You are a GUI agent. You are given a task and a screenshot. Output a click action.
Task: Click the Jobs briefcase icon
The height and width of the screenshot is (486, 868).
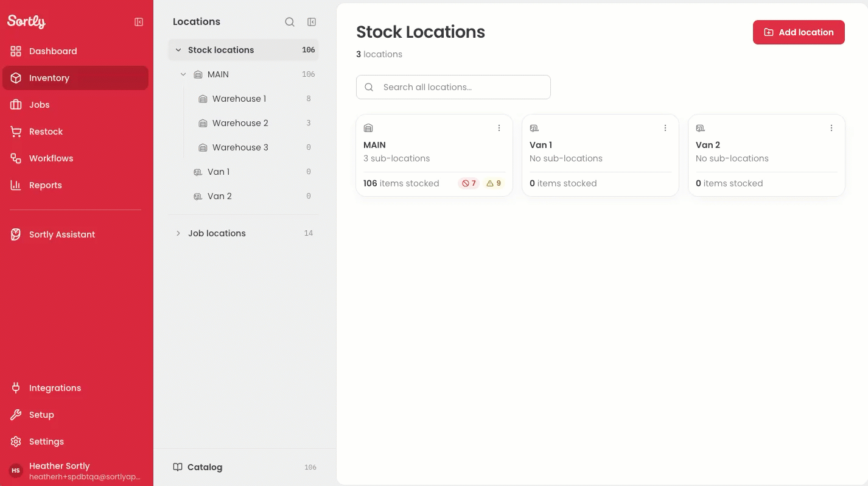[16, 105]
